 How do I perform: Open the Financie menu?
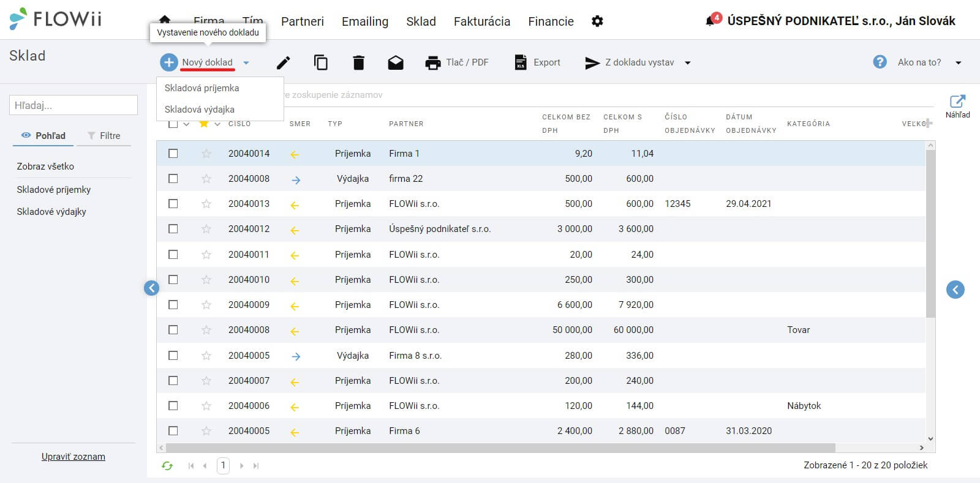click(551, 21)
